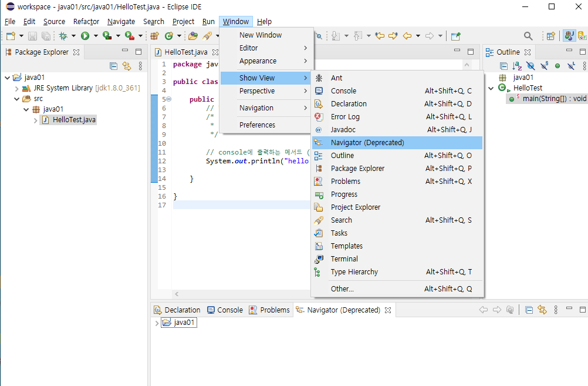
Task: Click the Pin Editor toolbar icon
Action: tap(455, 36)
